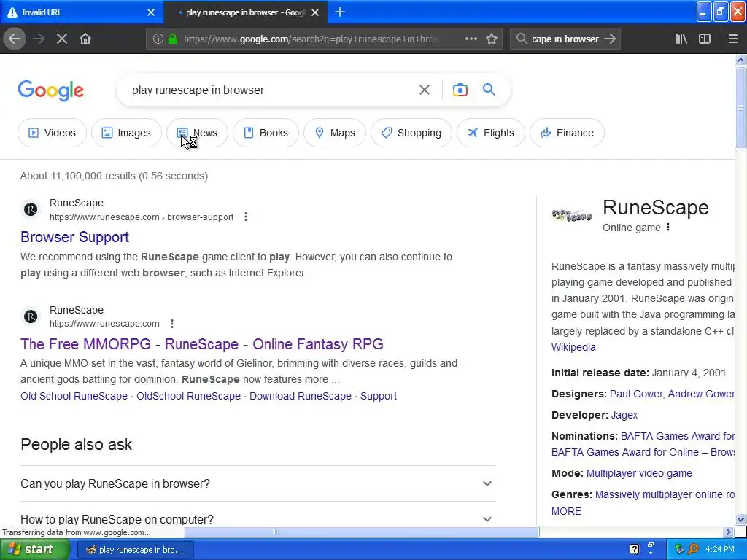Screen dimensions: 747x560
Task: Open the BAFTA Games Award for Online link
Action: pyautogui.click(x=643, y=452)
